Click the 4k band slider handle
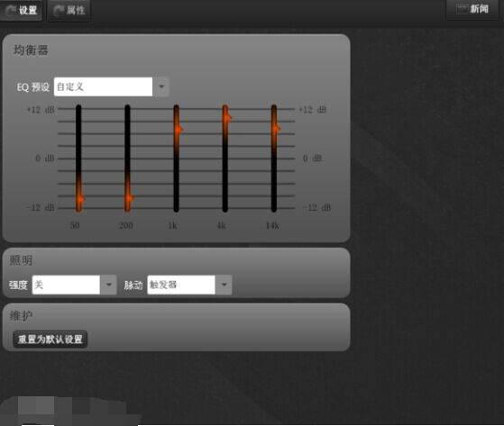 tap(227, 118)
